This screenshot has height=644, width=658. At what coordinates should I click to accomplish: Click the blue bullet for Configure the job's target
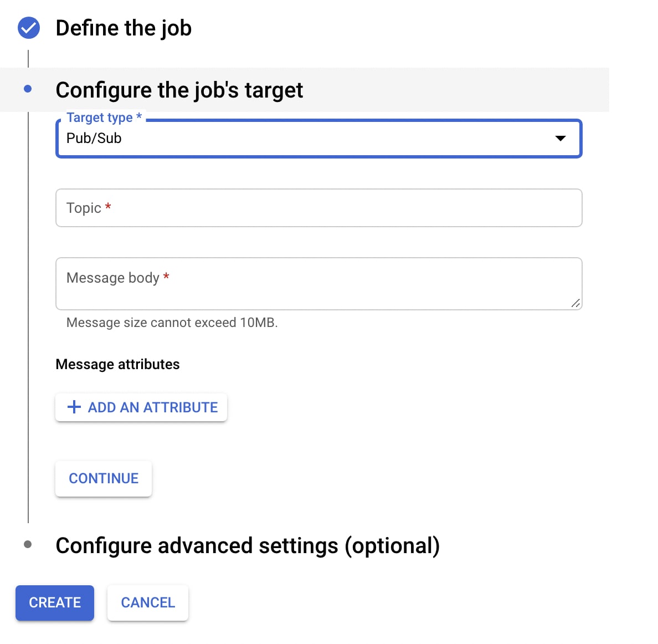point(28,89)
